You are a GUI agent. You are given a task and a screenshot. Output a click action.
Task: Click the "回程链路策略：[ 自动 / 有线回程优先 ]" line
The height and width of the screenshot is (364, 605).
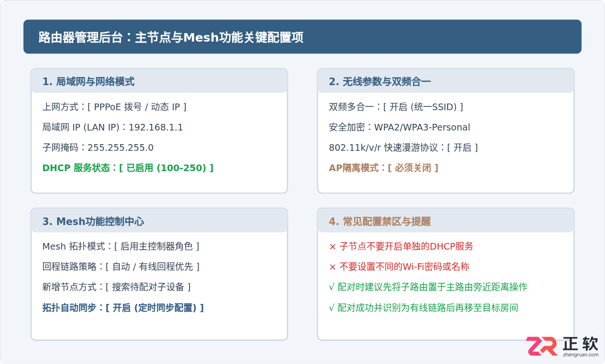click(x=121, y=267)
